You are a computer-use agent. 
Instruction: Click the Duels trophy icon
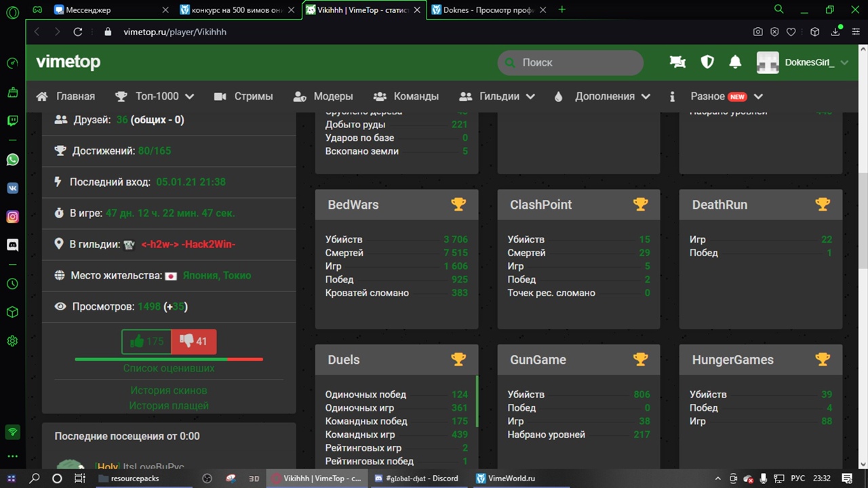pyautogui.click(x=458, y=360)
